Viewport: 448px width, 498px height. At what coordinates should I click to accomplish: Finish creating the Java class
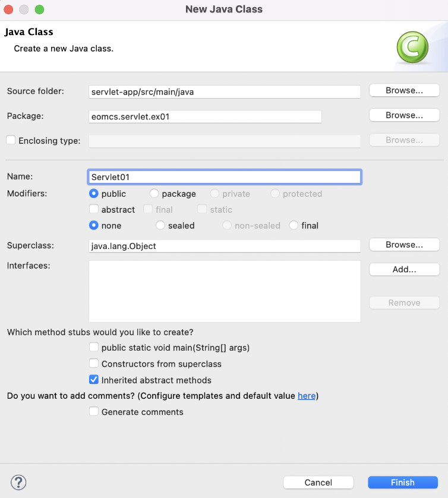(403, 483)
